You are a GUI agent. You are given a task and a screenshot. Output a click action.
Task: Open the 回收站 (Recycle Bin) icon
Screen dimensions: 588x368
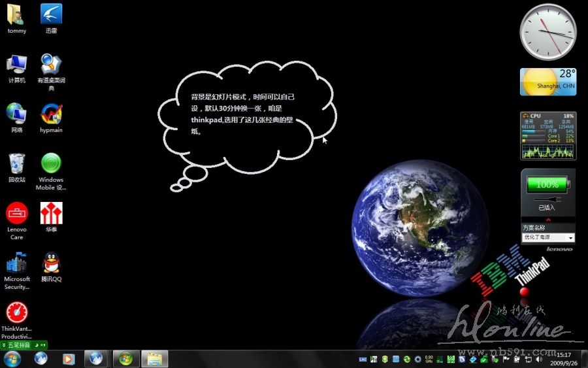coord(16,163)
